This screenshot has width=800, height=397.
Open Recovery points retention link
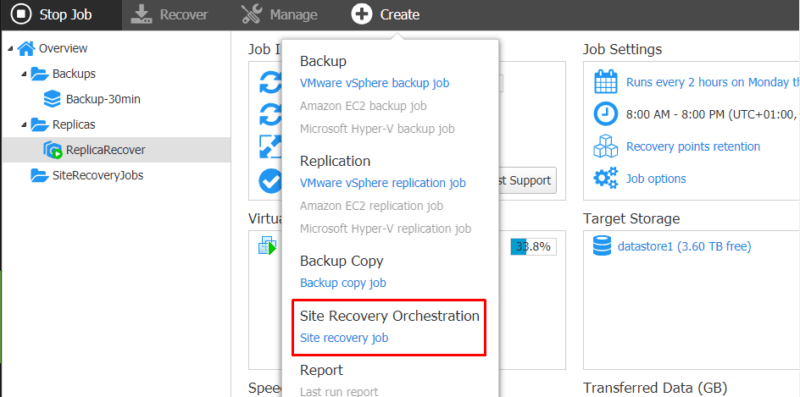[x=693, y=146]
